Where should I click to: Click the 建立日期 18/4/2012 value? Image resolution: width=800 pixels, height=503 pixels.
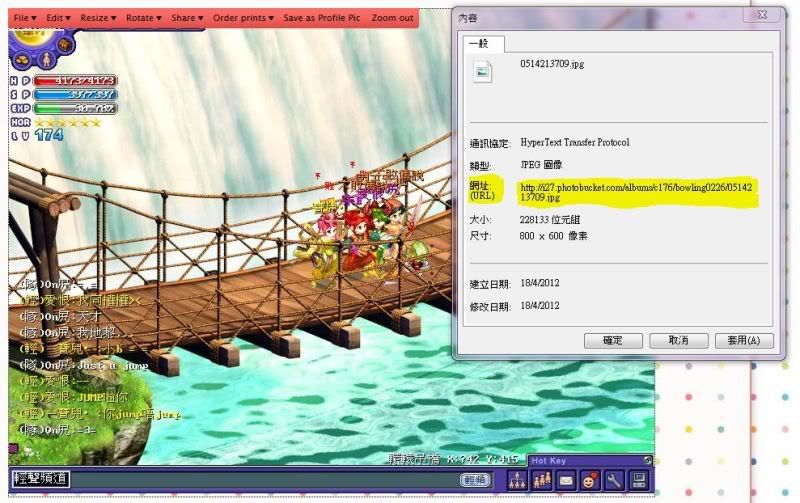[540, 283]
